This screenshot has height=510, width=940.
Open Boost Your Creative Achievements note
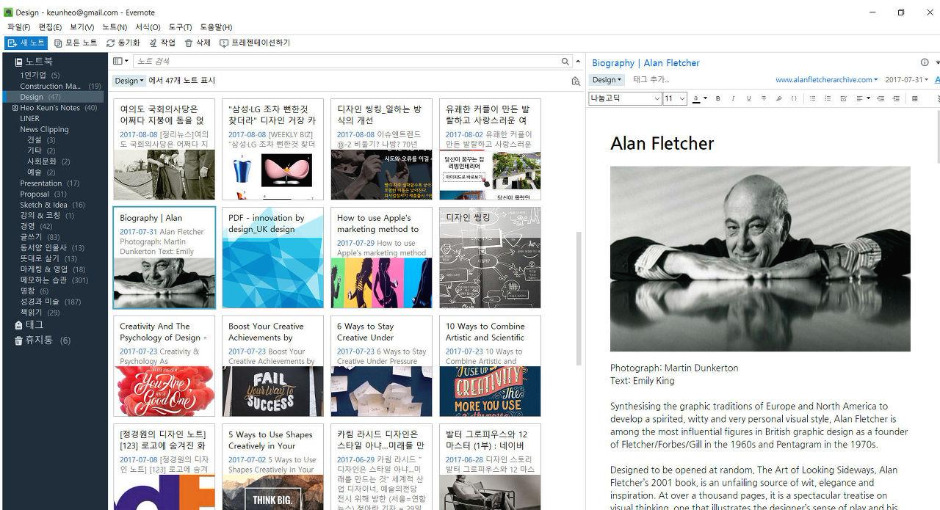point(273,366)
